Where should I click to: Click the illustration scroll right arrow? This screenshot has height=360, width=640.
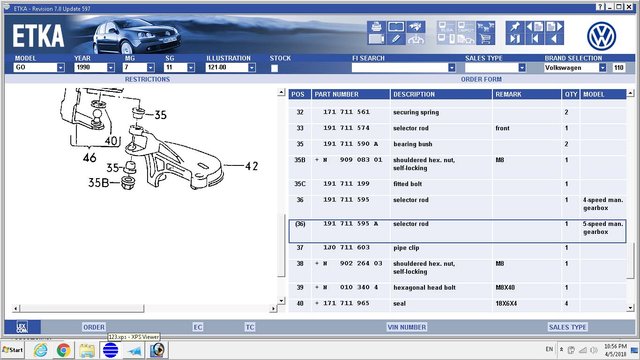coord(273,309)
